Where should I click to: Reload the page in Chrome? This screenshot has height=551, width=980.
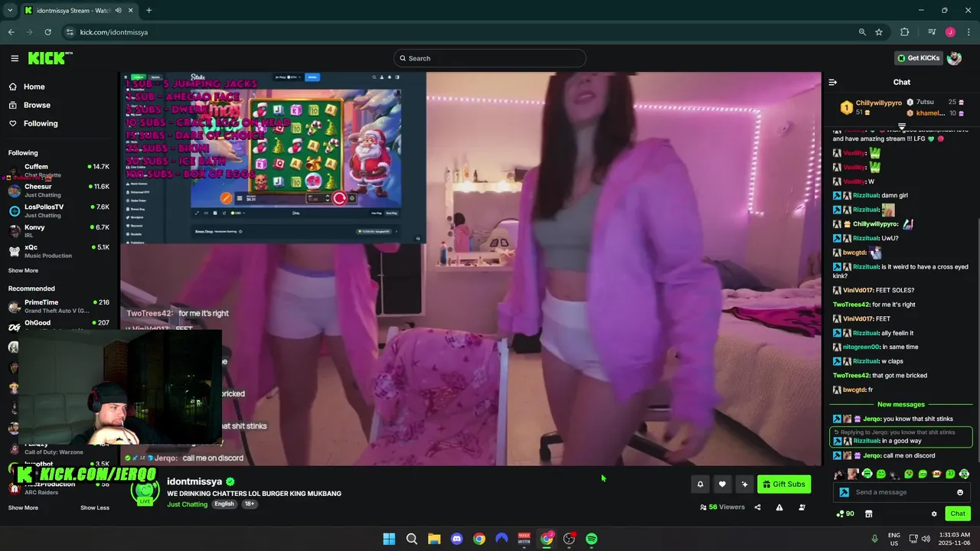47,32
